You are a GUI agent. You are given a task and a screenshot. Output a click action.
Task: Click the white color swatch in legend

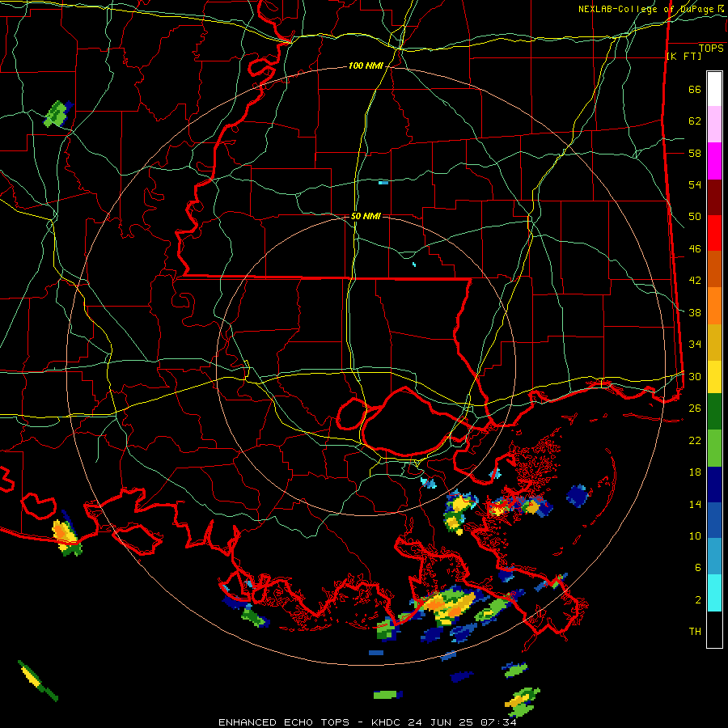click(714, 89)
